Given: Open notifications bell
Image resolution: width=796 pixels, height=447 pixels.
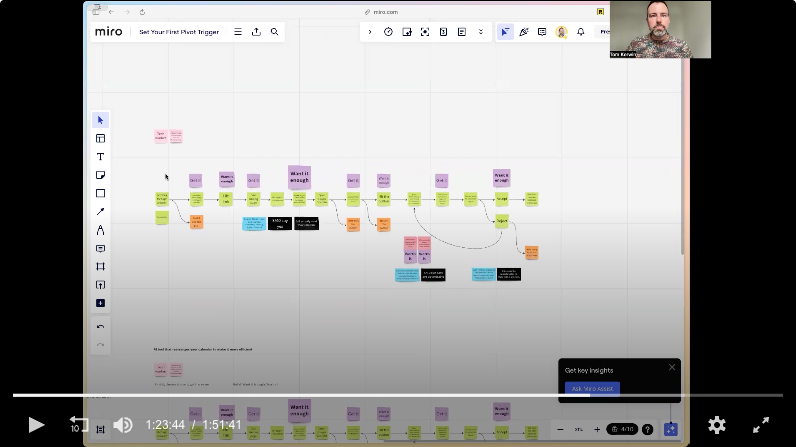Looking at the screenshot, I should (x=580, y=32).
